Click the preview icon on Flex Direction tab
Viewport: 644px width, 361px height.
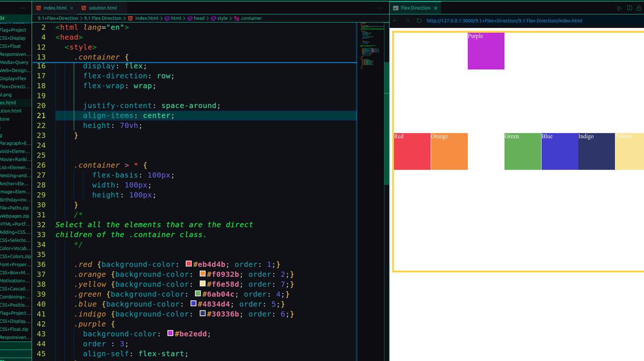pyautogui.click(x=396, y=8)
